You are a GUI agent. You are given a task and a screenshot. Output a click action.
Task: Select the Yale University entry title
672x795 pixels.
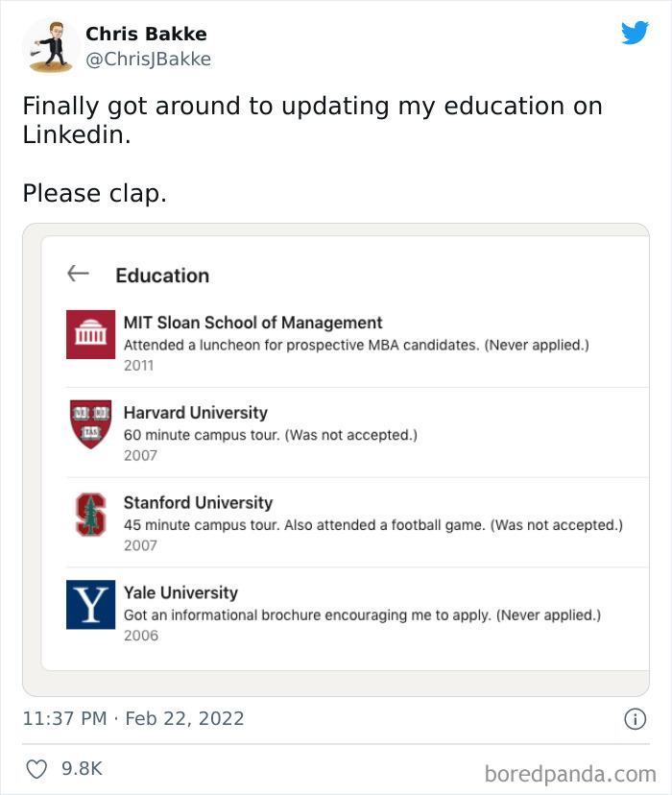tap(180, 593)
